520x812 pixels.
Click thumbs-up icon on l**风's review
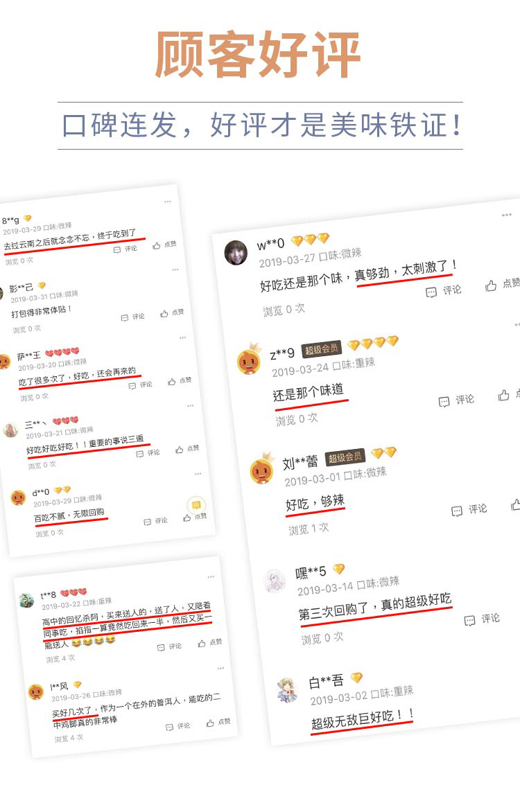(210, 723)
